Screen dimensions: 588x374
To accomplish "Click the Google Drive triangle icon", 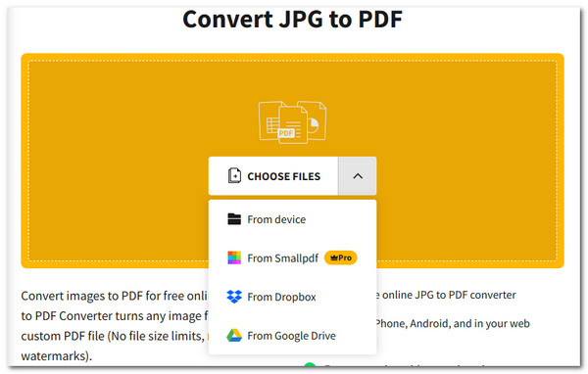I will pos(234,336).
